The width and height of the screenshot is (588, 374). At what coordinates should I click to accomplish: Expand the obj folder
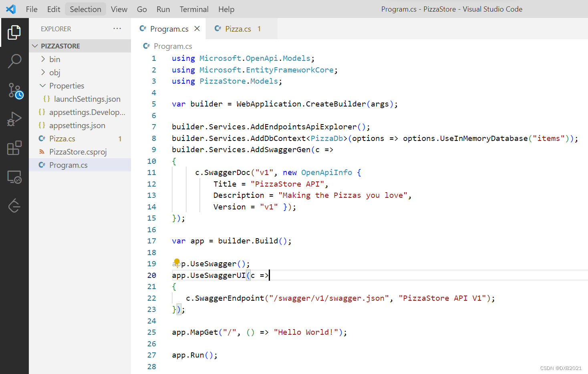click(x=43, y=72)
